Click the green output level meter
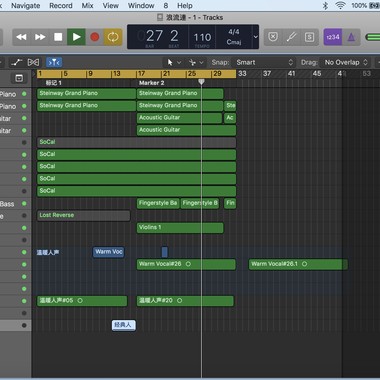The image size is (380, 380). (373, 37)
